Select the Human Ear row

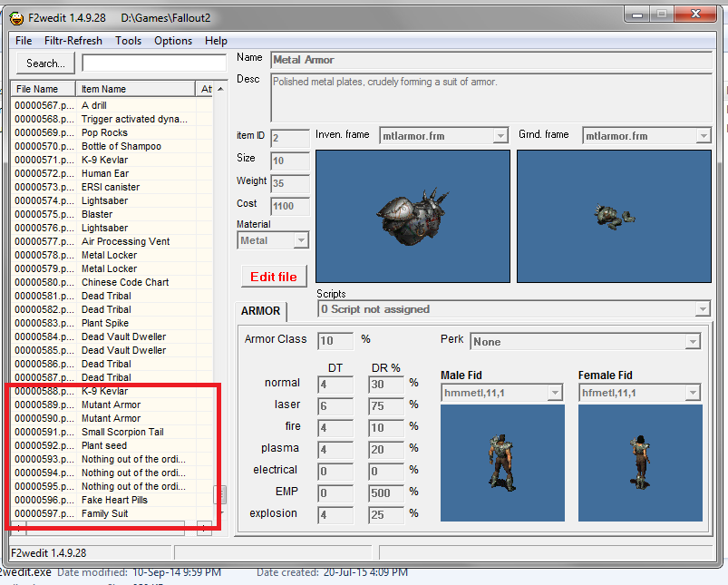tap(112, 173)
